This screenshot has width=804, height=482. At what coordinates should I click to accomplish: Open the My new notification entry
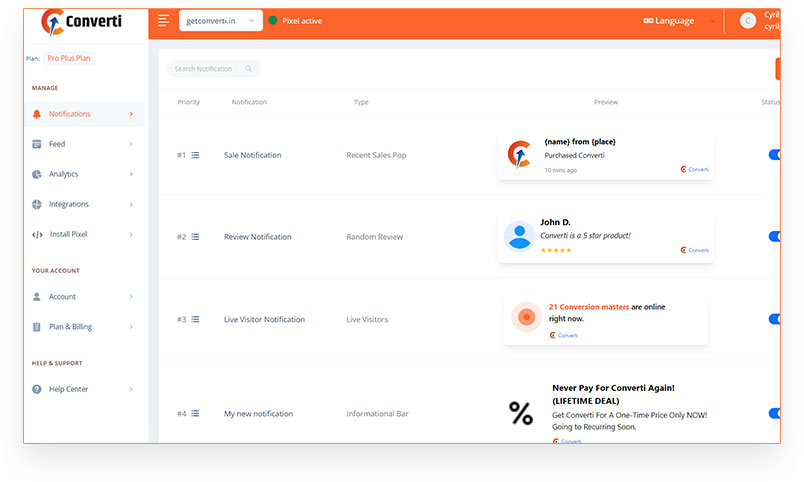tap(258, 414)
